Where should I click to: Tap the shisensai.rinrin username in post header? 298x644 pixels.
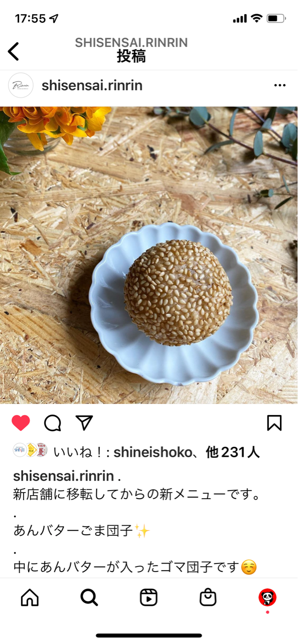pos(92,86)
